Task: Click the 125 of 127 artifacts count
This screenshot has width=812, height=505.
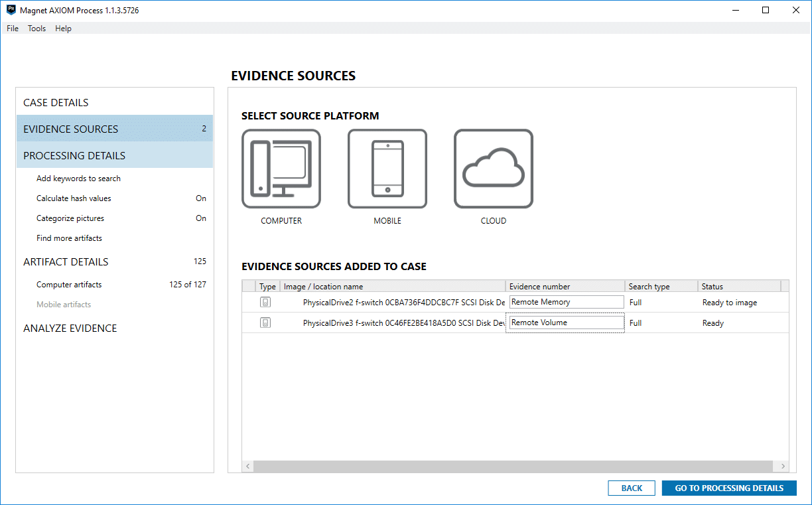Action: pyautogui.click(x=188, y=285)
